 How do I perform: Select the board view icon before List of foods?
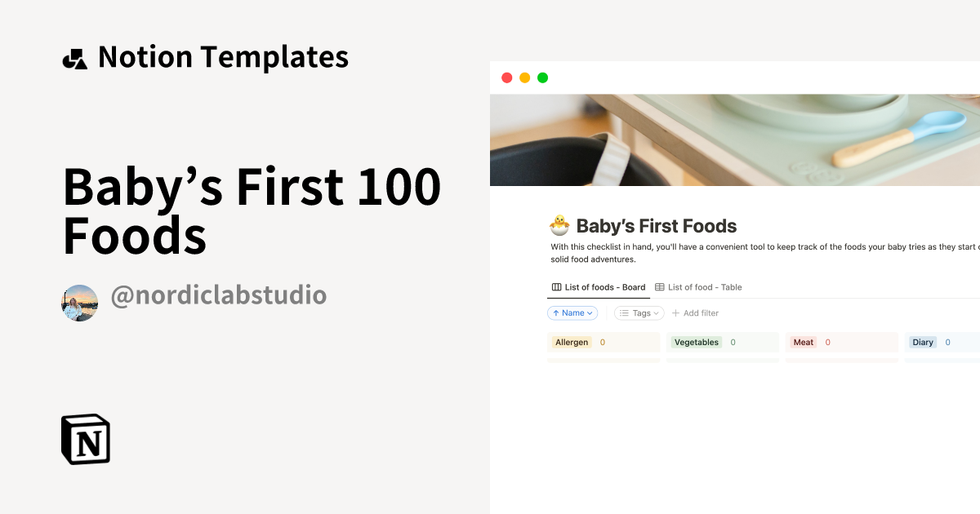(556, 286)
